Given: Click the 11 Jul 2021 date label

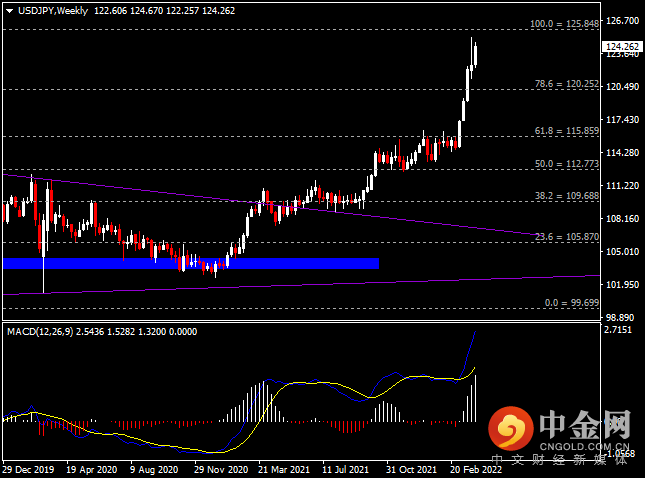Looking at the screenshot, I should pos(346,469).
